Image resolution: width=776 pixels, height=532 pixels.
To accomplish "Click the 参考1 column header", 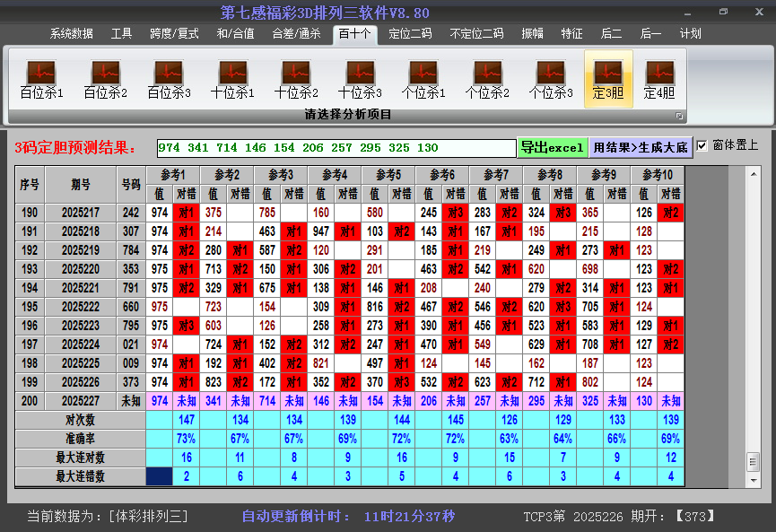I will [172, 174].
